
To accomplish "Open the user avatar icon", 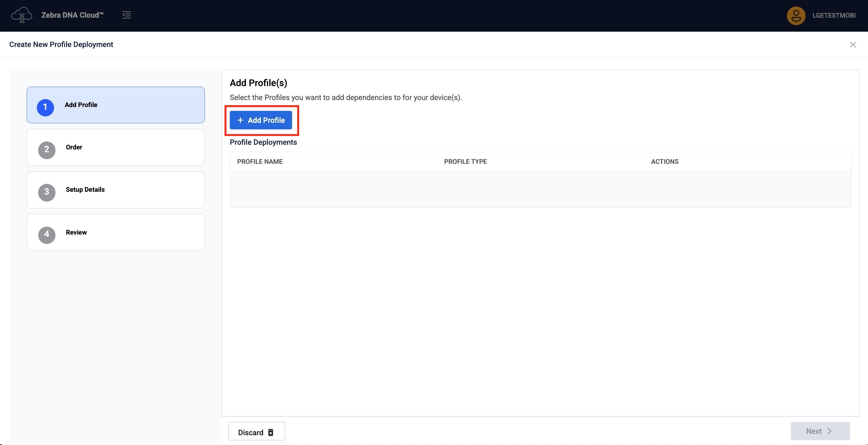I will (796, 15).
